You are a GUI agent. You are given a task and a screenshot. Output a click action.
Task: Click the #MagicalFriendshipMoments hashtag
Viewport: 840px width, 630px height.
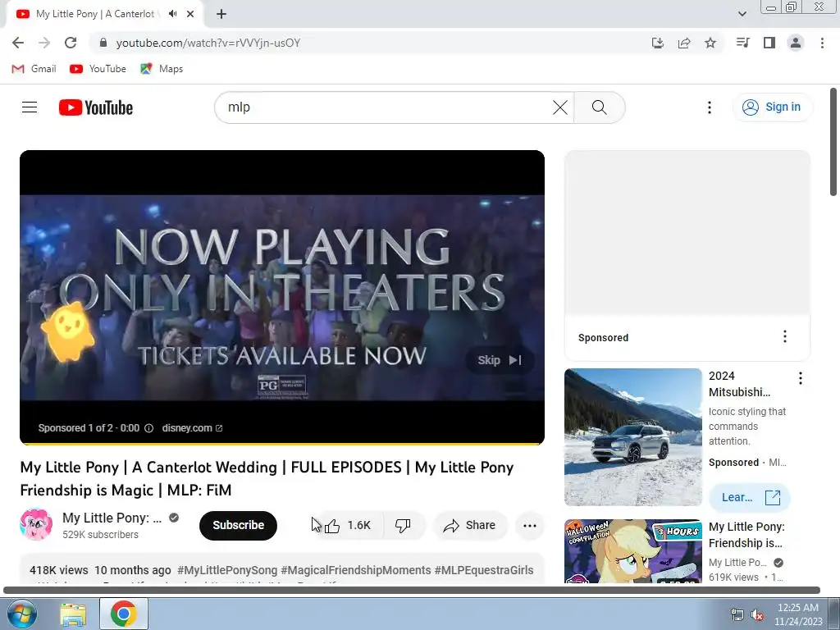pyautogui.click(x=356, y=570)
